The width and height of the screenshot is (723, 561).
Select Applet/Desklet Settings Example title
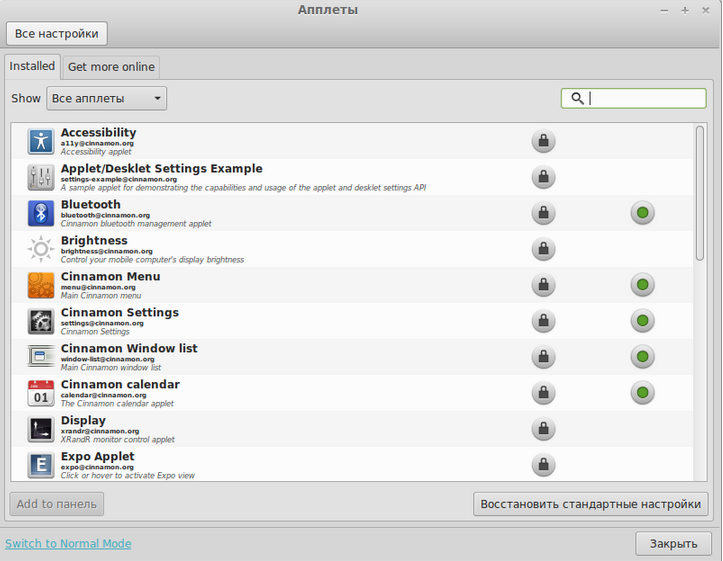(x=162, y=169)
